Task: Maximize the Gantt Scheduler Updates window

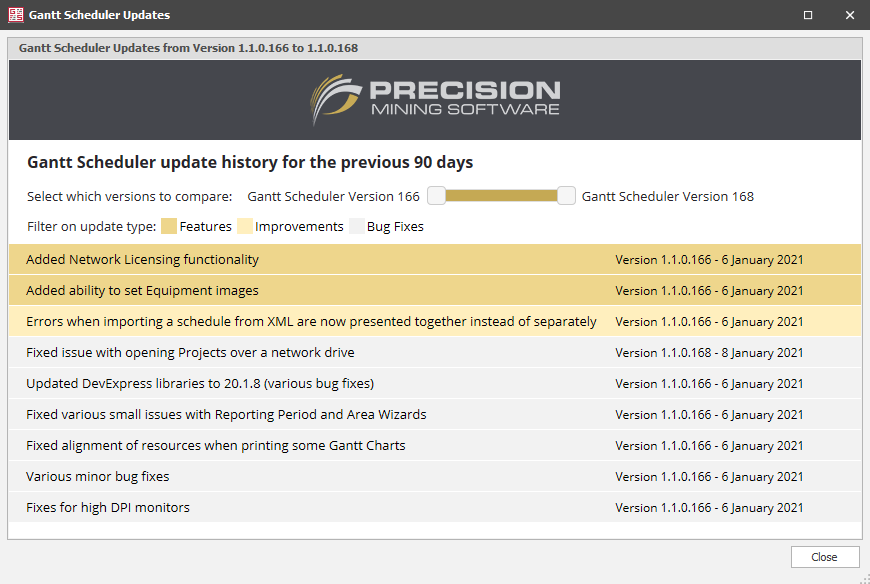Action: (808, 15)
